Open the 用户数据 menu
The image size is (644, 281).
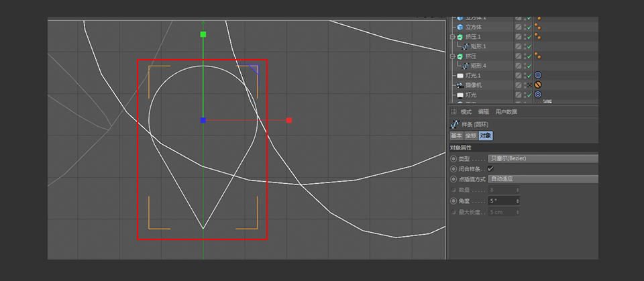(x=506, y=111)
